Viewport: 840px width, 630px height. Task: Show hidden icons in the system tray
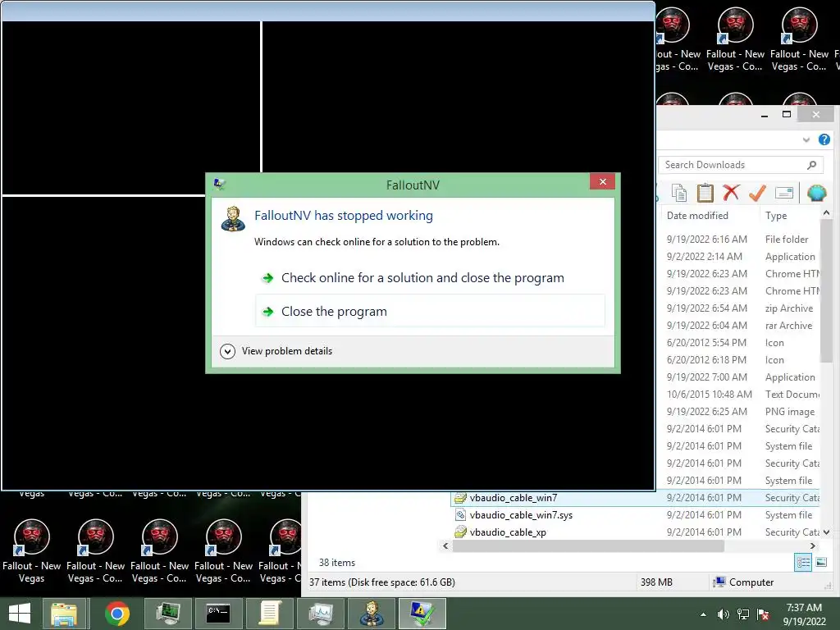703,614
